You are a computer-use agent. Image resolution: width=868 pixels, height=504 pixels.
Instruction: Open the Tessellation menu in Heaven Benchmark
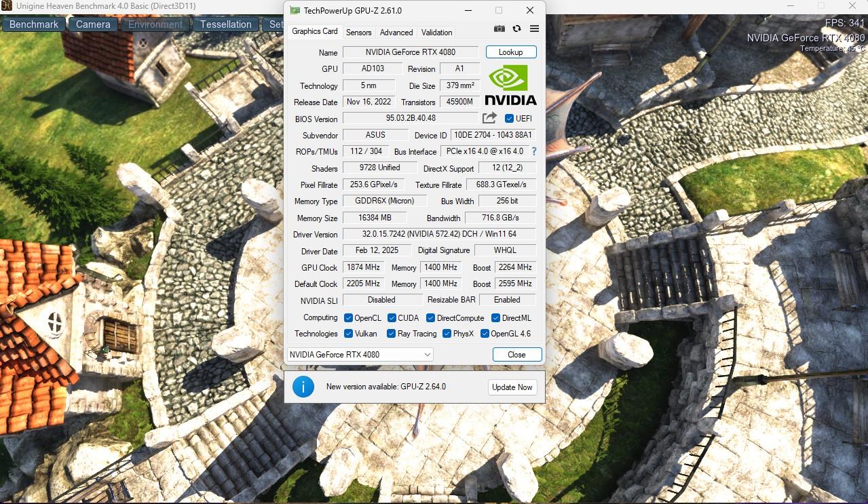pos(225,24)
